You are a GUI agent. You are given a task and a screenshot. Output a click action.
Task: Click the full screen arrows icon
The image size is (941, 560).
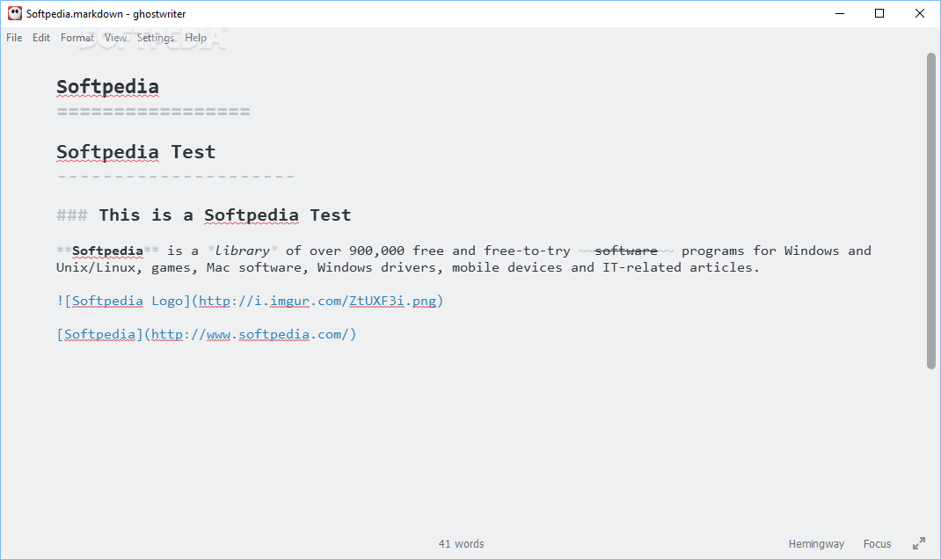pos(919,544)
